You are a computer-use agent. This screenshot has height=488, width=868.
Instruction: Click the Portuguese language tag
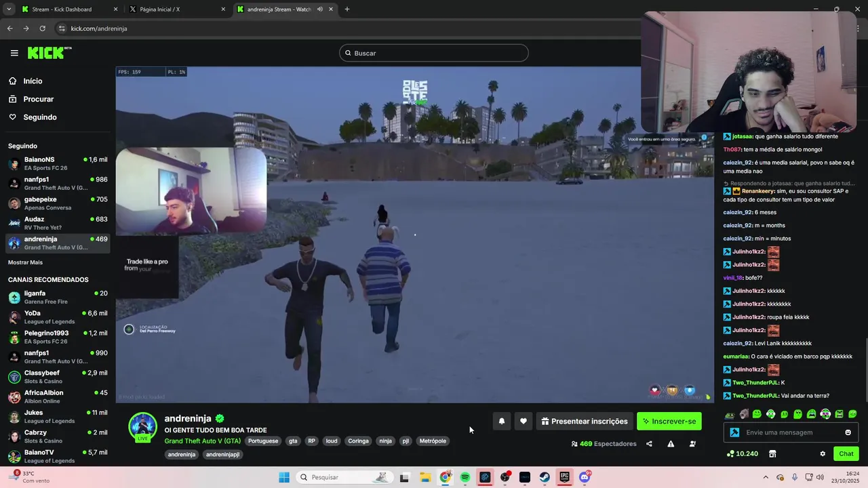tap(263, 441)
